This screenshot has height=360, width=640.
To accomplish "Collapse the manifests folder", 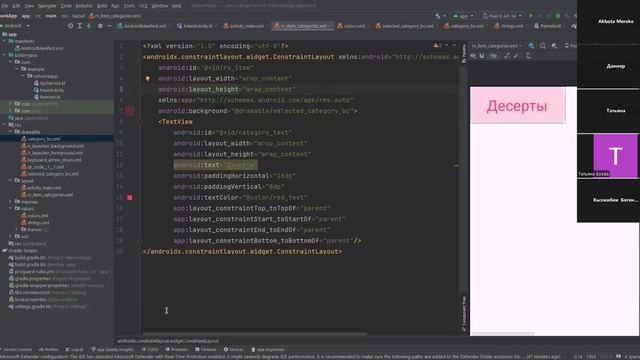I will 4,41.
